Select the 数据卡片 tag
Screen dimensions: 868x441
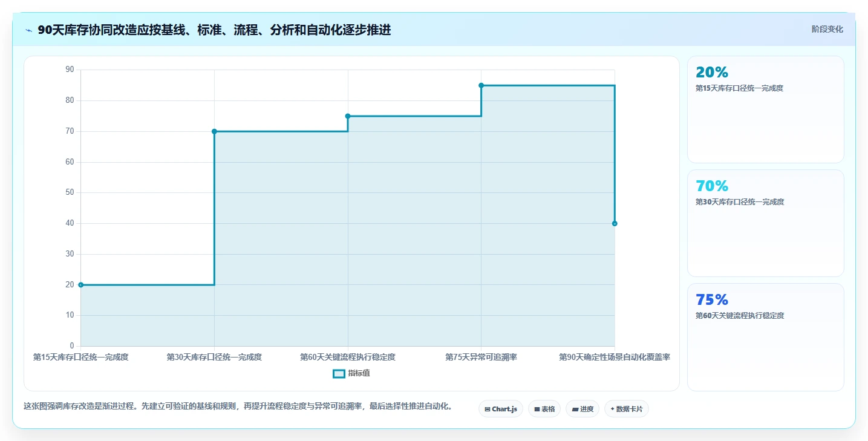coord(627,409)
